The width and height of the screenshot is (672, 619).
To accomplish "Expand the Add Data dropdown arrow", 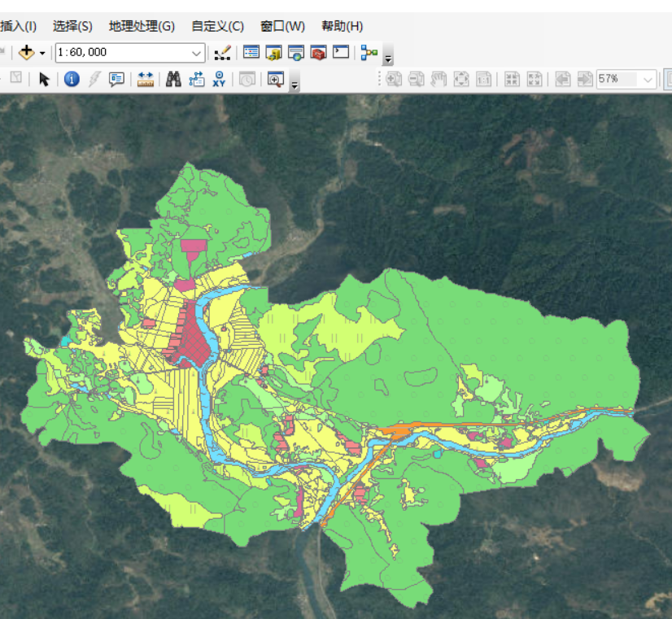I will pyautogui.click(x=42, y=53).
